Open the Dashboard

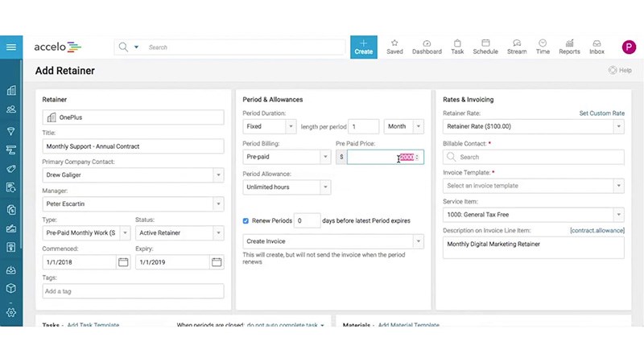click(x=427, y=47)
